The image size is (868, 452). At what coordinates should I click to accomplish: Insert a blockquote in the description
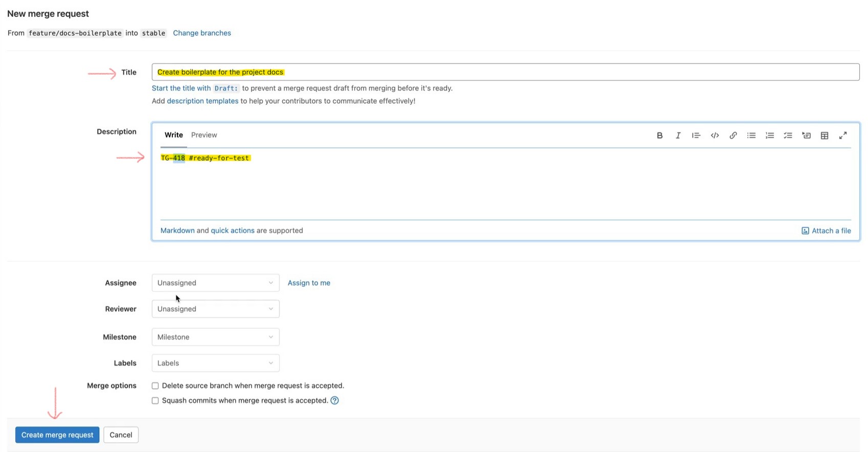point(696,135)
